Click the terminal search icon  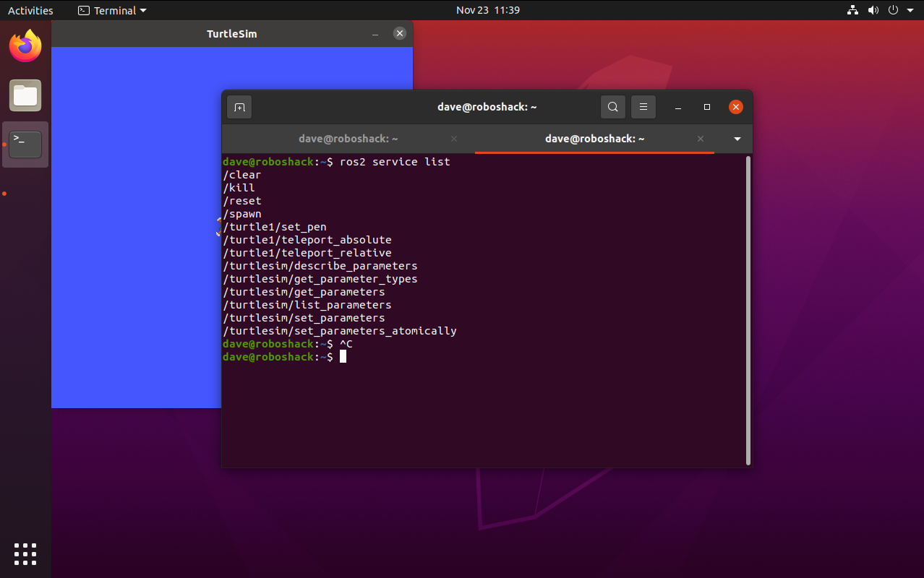tap(612, 107)
